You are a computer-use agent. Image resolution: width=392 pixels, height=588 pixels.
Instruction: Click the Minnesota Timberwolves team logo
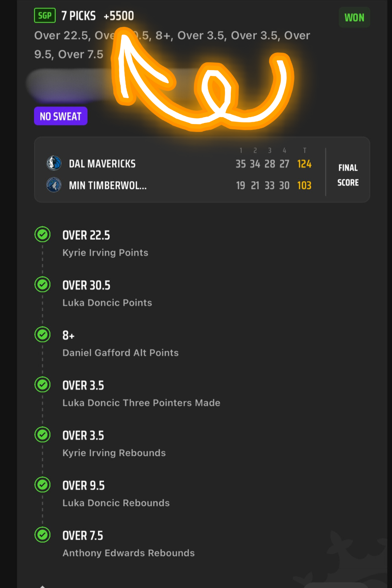pos(53,185)
